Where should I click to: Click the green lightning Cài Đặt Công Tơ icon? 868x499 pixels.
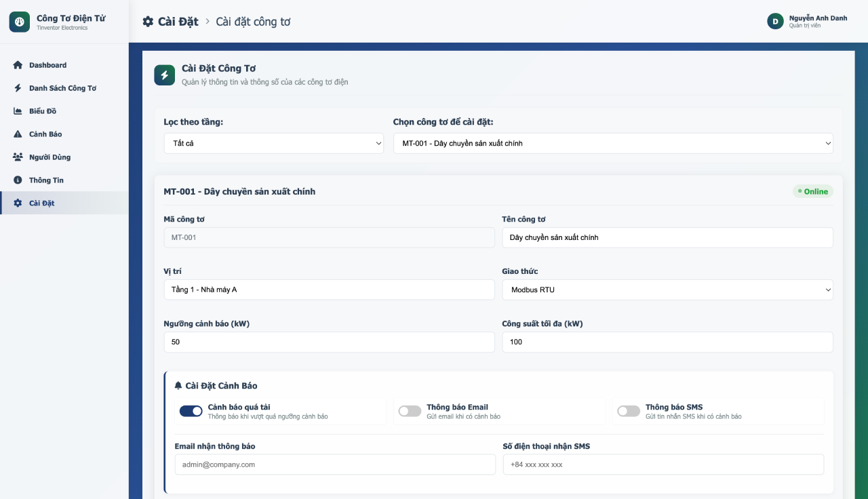click(165, 75)
